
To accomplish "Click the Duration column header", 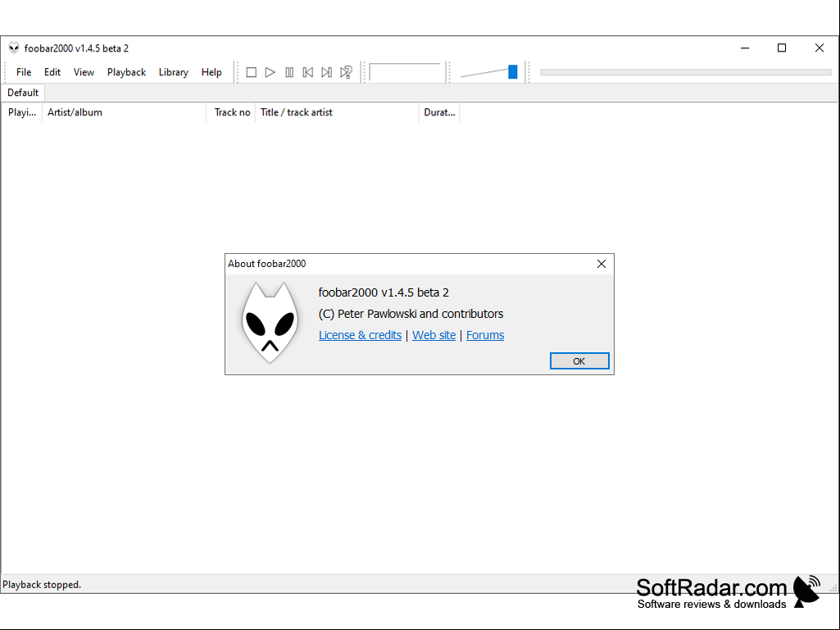I will pyautogui.click(x=439, y=112).
